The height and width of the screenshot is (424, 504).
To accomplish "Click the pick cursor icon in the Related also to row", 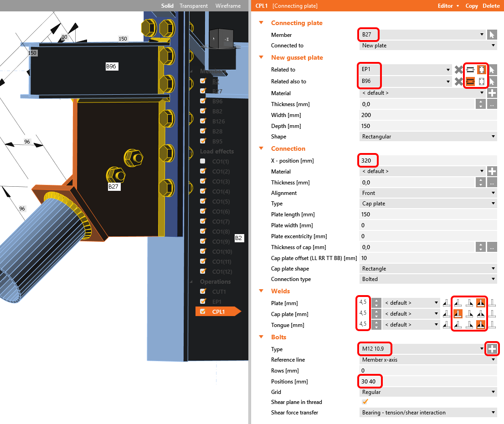I will coord(492,81).
